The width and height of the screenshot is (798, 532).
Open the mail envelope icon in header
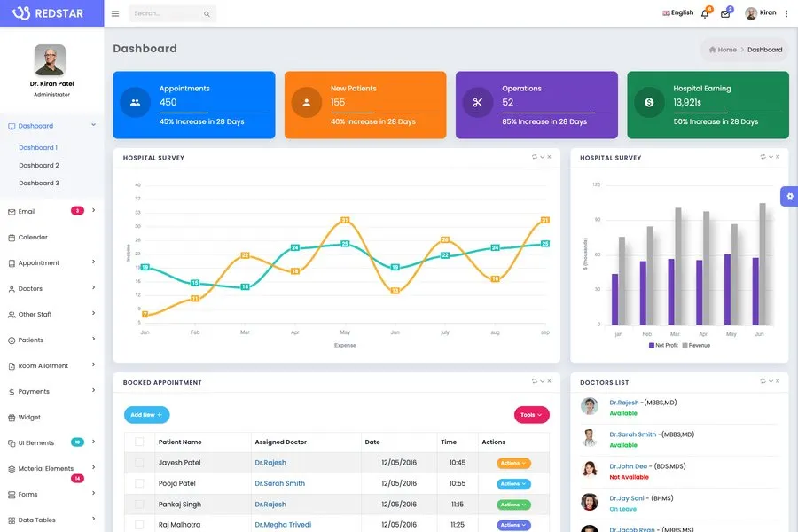725,13
